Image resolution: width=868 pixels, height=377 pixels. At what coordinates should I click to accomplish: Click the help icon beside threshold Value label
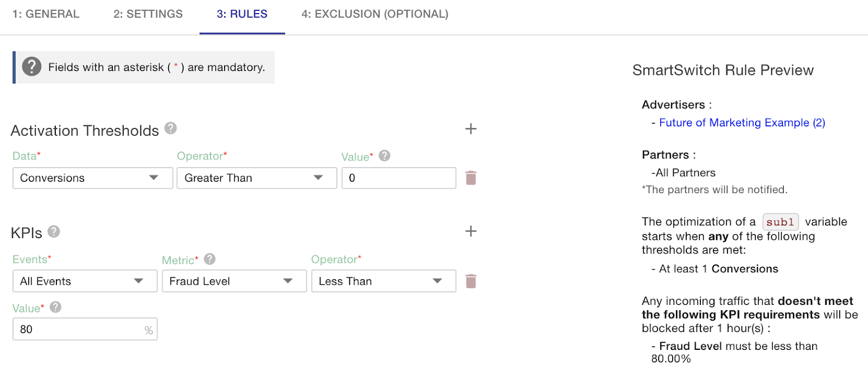tap(385, 156)
